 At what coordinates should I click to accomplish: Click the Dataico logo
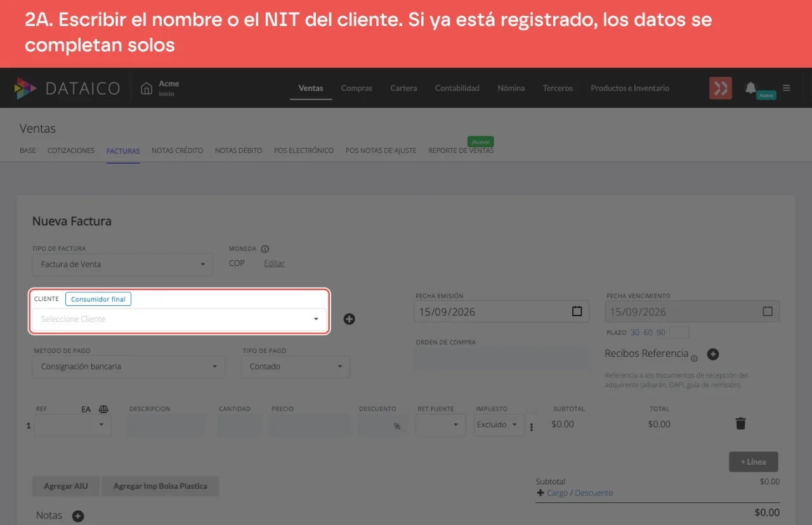click(67, 88)
